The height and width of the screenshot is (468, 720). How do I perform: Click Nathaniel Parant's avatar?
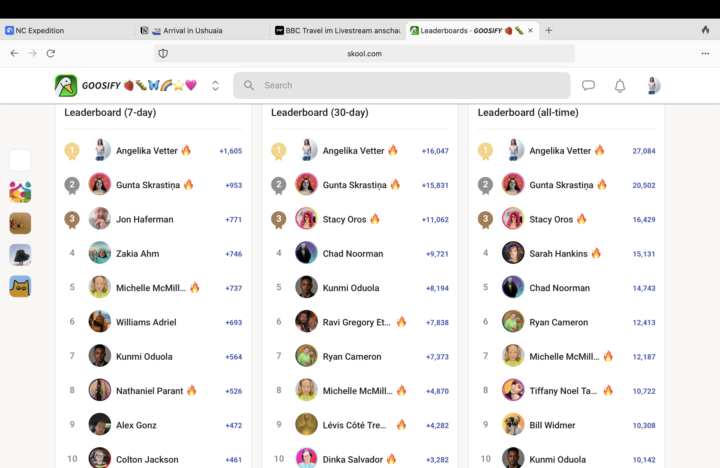click(100, 390)
